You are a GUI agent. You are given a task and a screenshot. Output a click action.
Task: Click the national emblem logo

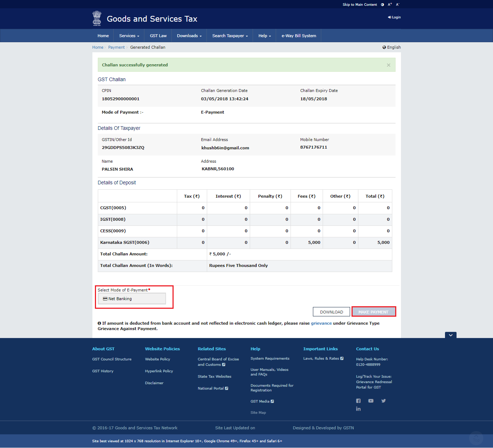point(97,18)
